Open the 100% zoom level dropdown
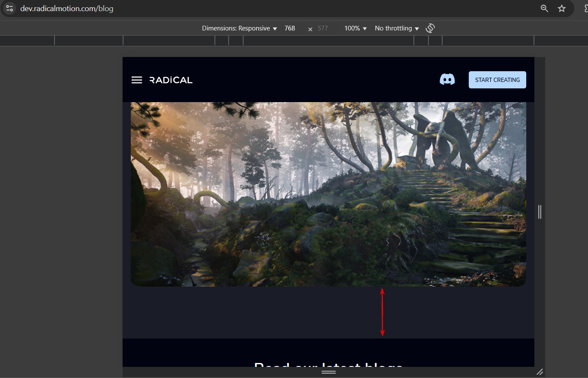The width and height of the screenshot is (588, 378). click(356, 28)
